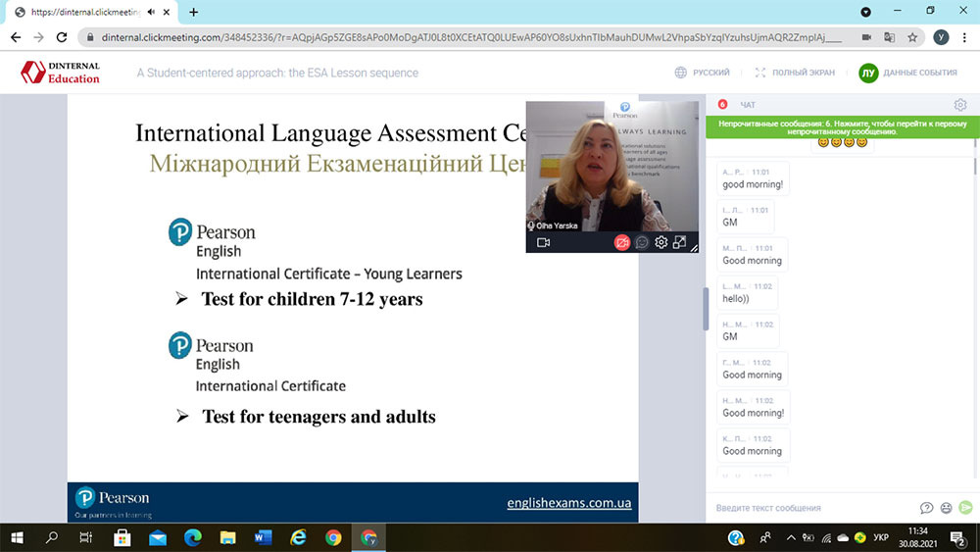The image size is (980, 552).
Task: Open Task View on taskbar
Action: coord(86,537)
